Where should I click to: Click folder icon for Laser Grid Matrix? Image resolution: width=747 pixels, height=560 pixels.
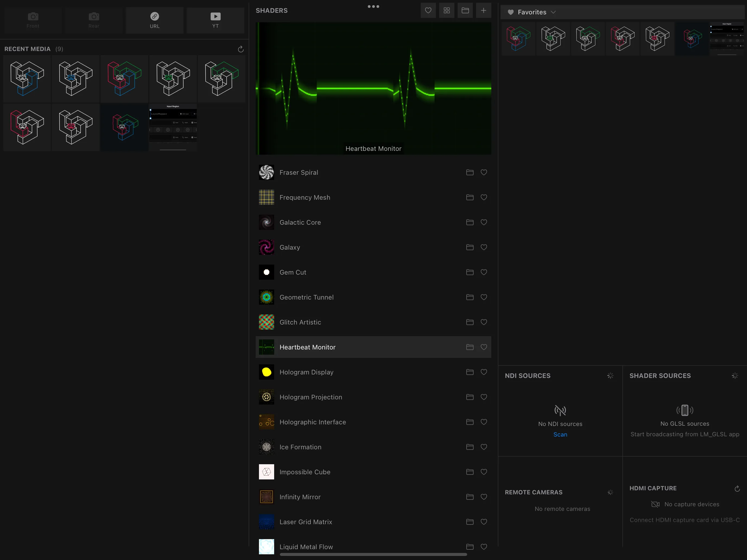[x=470, y=522]
